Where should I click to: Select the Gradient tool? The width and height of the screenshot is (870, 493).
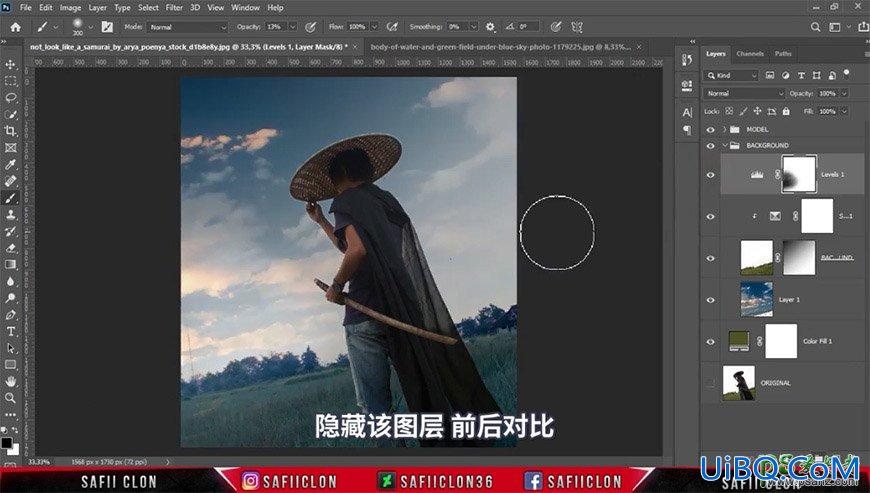click(x=11, y=265)
